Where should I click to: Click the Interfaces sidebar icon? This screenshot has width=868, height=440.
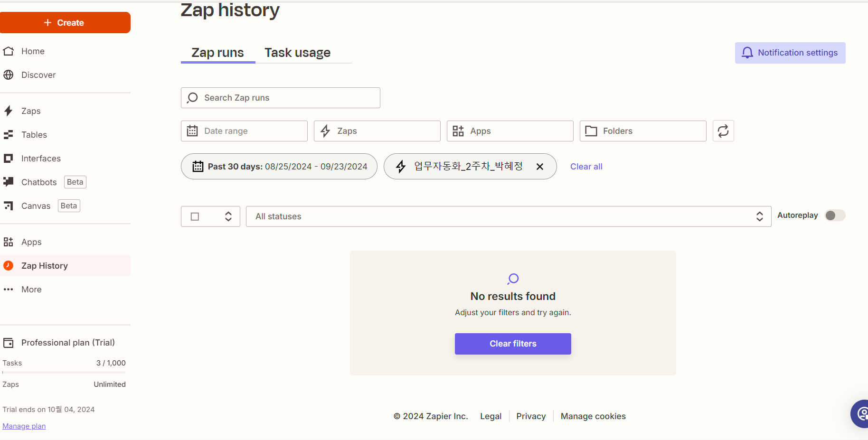pos(9,159)
